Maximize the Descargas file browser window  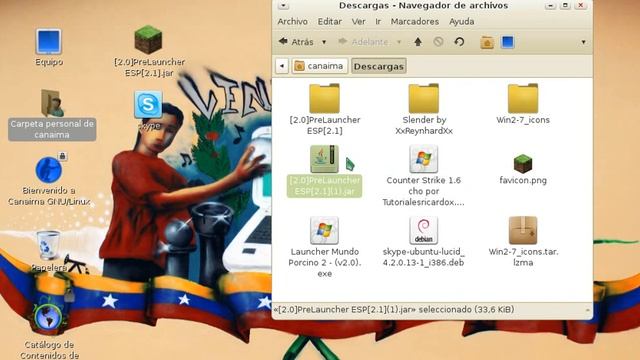[565, 5]
